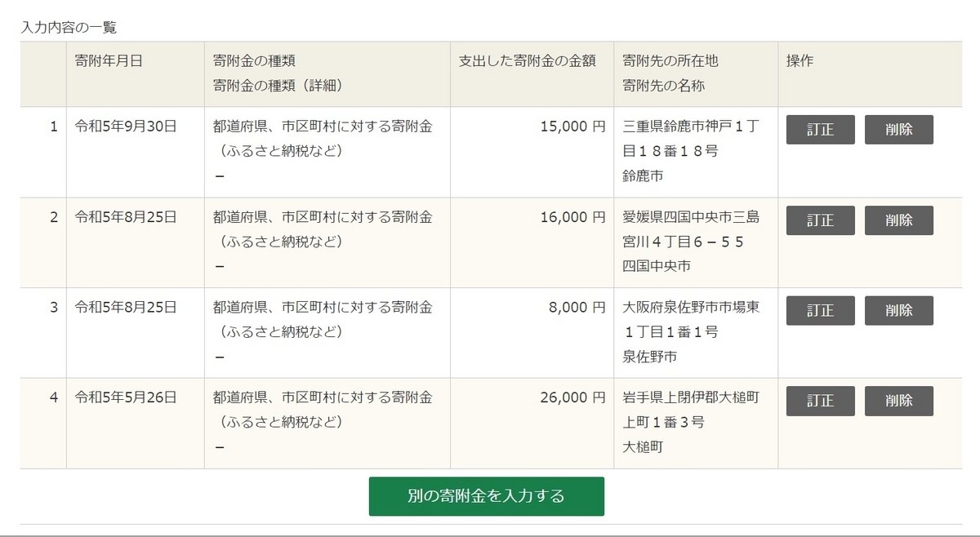This screenshot has width=980, height=537.
Task: Click the green 別の寄附金を入力する button
Action: pos(487,496)
